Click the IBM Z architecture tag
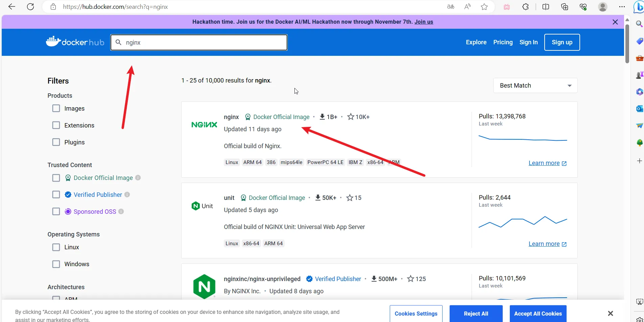 click(355, 162)
